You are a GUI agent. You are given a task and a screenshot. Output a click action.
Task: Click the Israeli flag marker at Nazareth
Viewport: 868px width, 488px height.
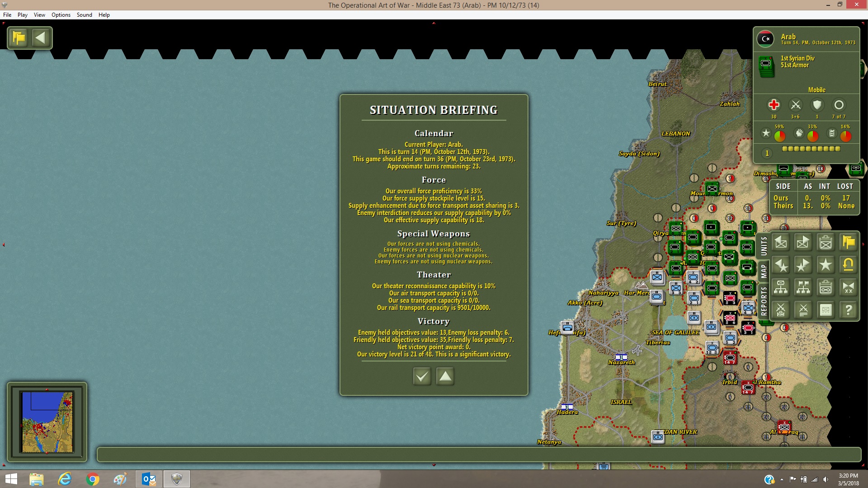coord(621,357)
